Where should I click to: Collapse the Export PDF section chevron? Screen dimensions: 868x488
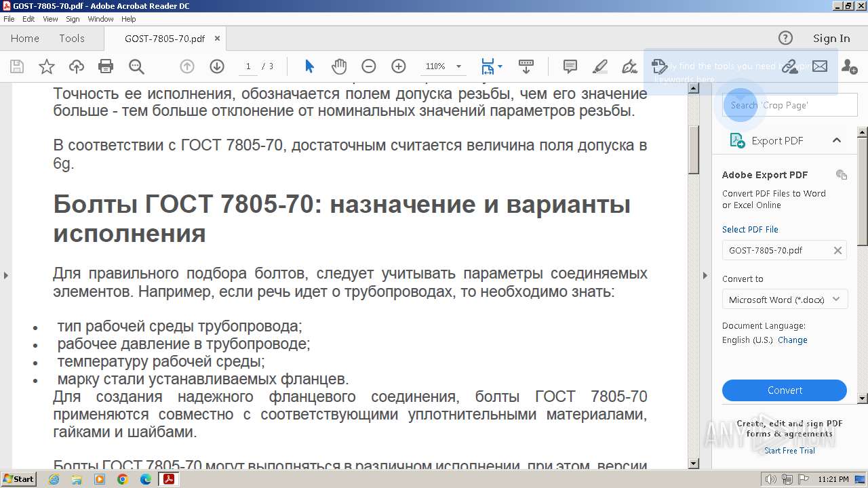point(837,140)
